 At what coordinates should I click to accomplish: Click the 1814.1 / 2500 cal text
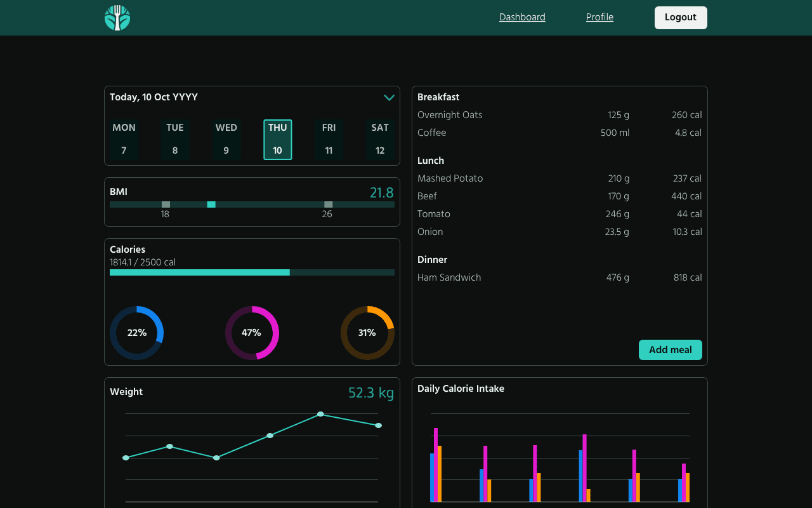(x=143, y=262)
